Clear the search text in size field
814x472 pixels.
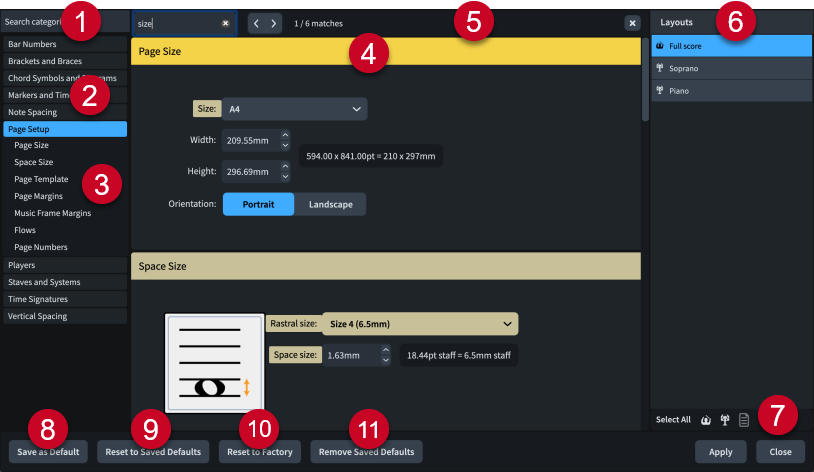[x=226, y=22]
